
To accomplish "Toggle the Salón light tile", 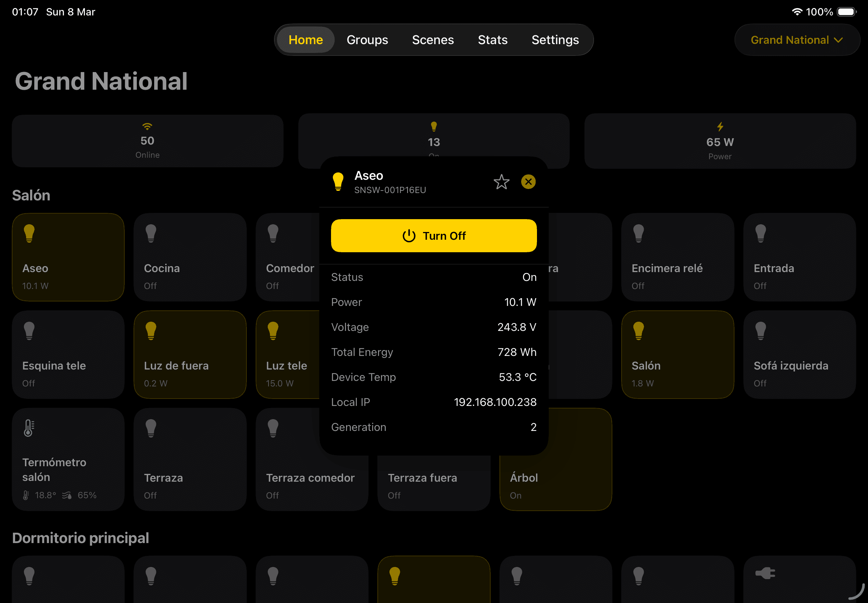I will (x=677, y=354).
